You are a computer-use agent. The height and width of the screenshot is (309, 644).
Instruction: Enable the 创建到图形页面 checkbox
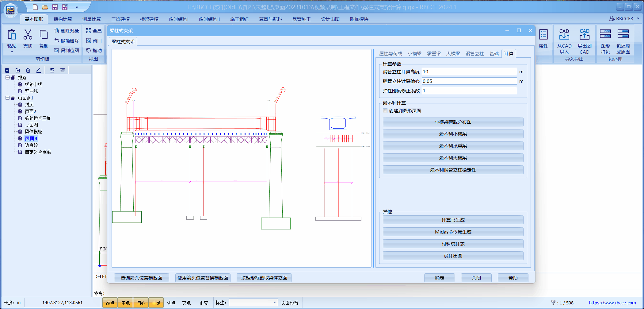pos(385,111)
